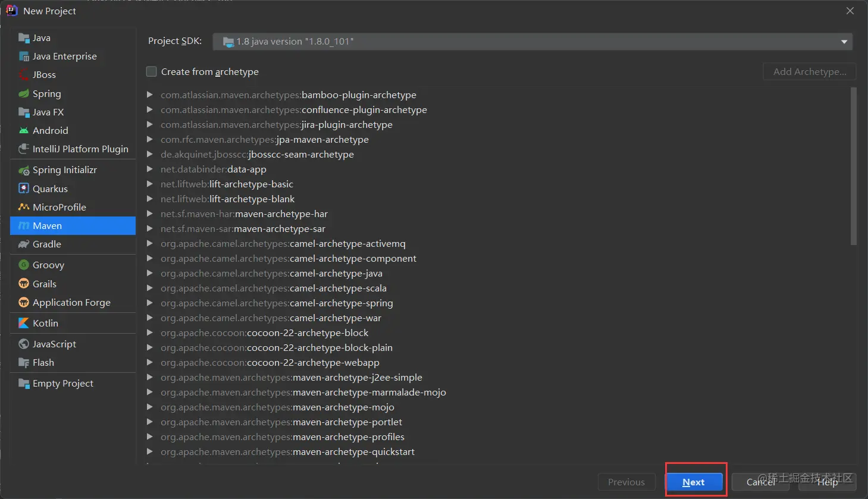
Task: Select Android project type label
Action: (x=51, y=131)
